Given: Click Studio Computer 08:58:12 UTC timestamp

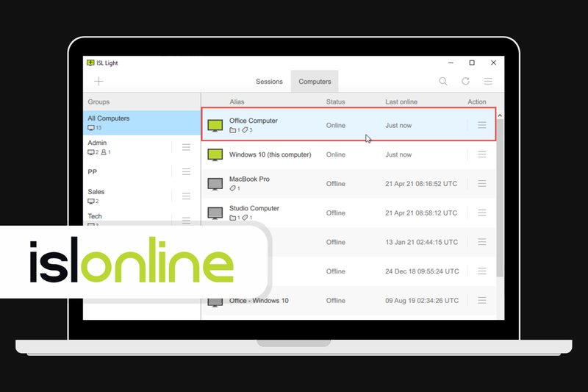Looking at the screenshot, I should click(421, 213).
